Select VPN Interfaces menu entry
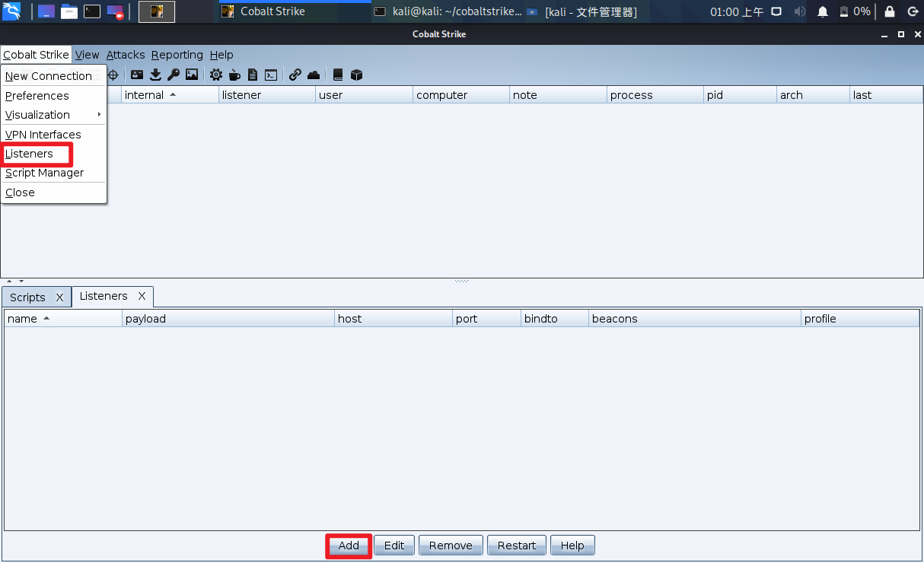The height and width of the screenshot is (563, 924). (x=54, y=135)
